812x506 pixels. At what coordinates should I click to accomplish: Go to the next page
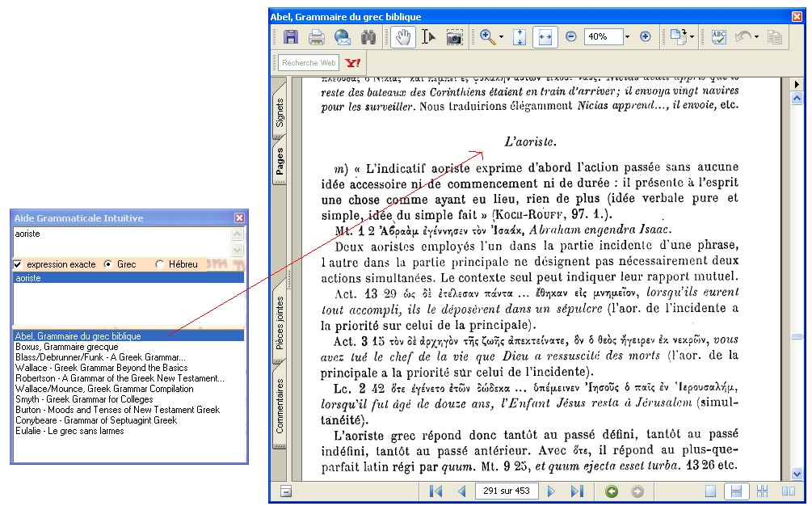pyautogui.click(x=551, y=491)
